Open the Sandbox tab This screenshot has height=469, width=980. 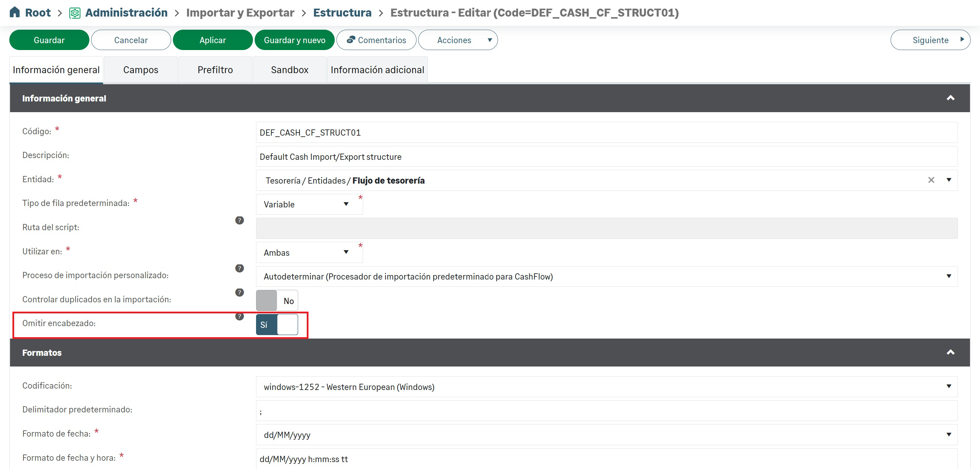coord(290,70)
